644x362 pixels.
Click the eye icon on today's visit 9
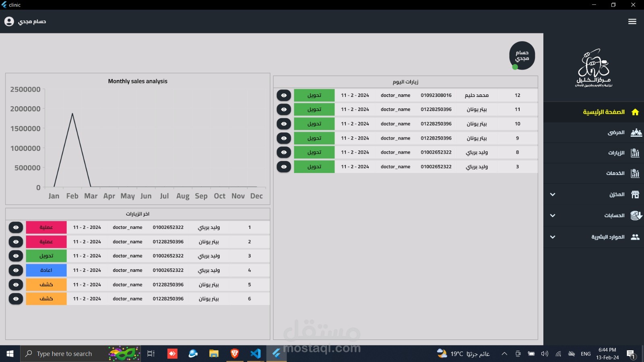(284, 138)
